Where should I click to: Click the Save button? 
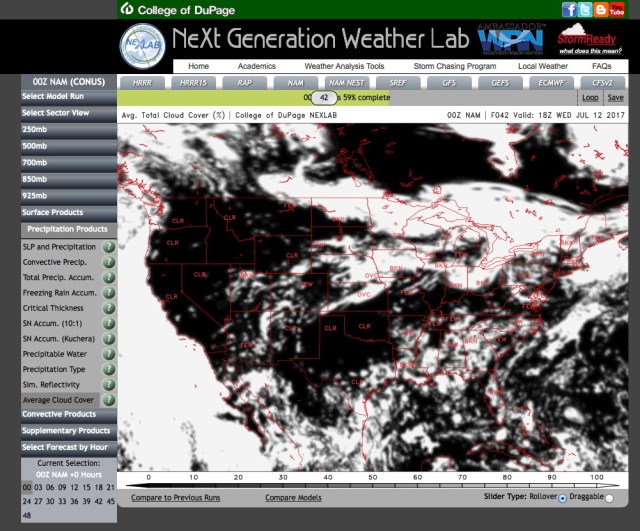616,98
